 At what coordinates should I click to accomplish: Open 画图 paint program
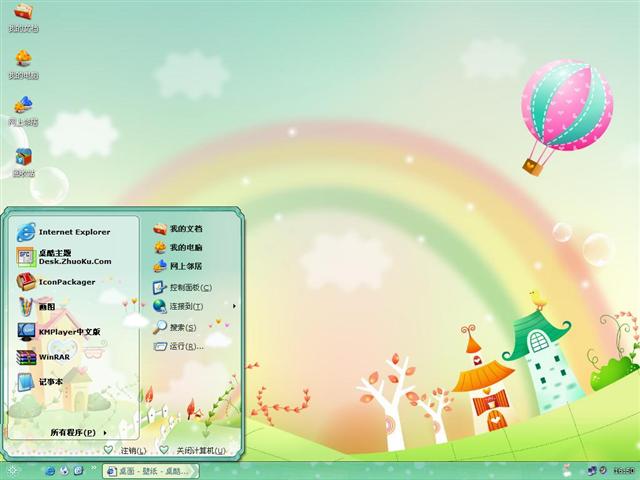click(36, 307)
